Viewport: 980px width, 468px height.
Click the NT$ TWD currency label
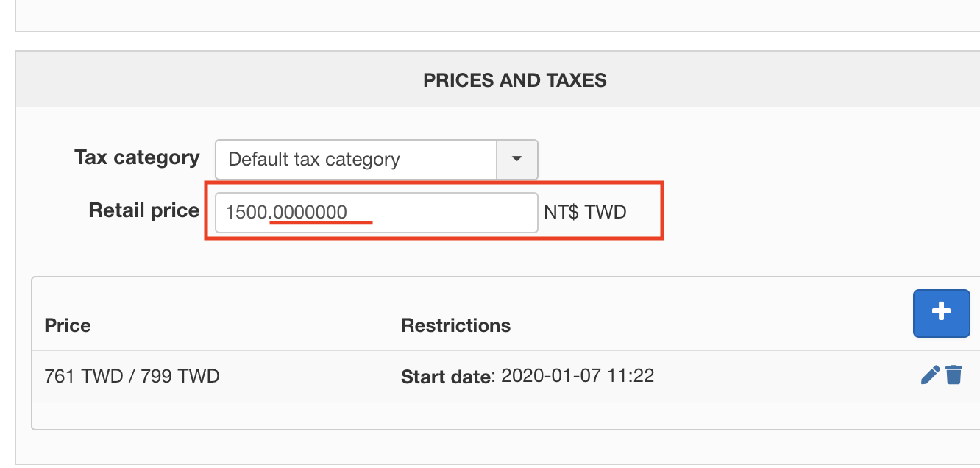(585, 213)
